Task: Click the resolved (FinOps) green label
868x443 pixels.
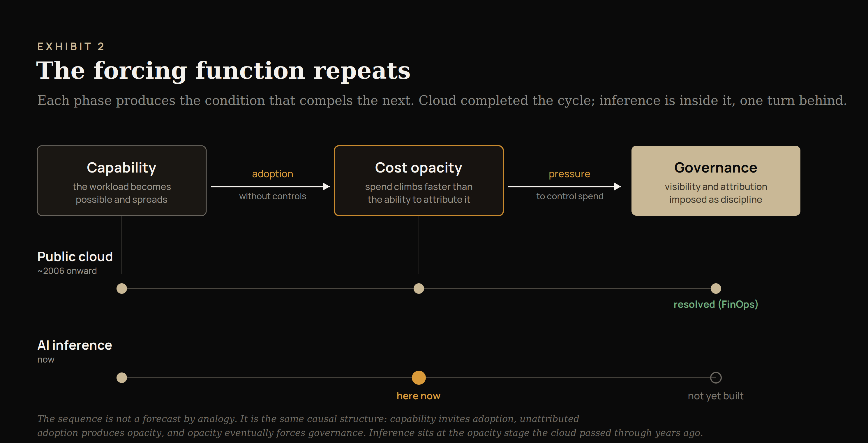Action: tap(716, 305)
